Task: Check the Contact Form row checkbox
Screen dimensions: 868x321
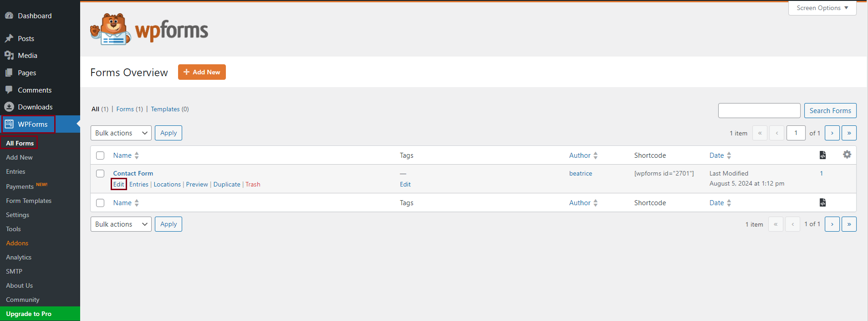Action: [100, 173]
